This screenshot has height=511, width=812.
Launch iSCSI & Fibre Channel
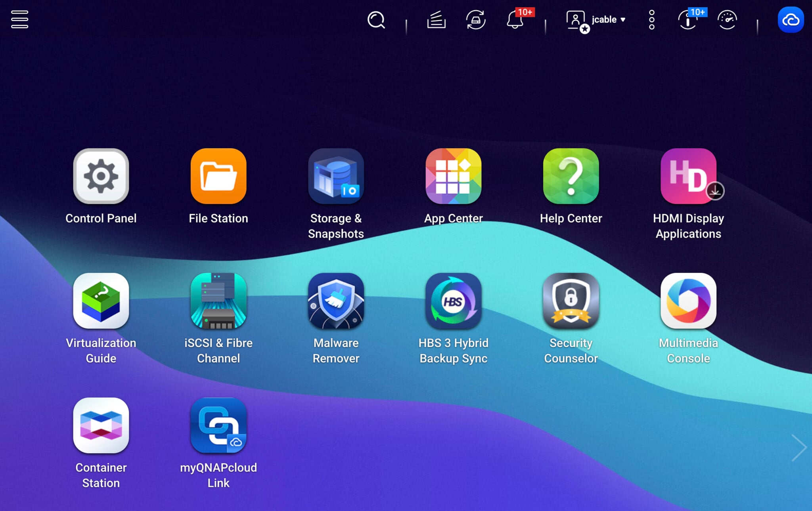218,301
